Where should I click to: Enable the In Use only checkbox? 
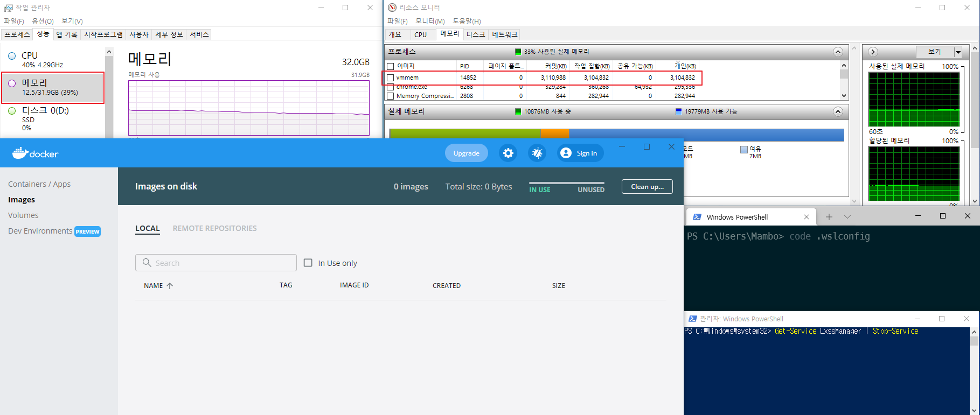tap(308, 263)
